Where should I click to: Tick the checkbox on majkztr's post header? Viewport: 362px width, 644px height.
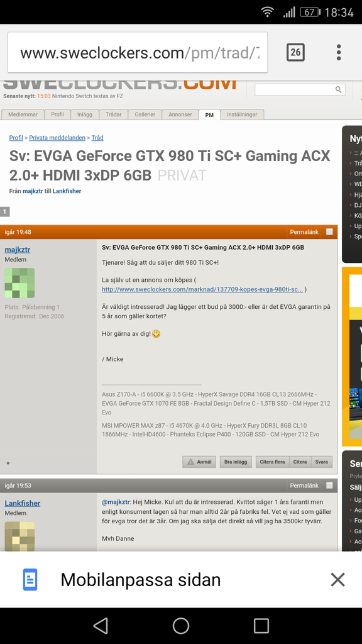point(329,231)
